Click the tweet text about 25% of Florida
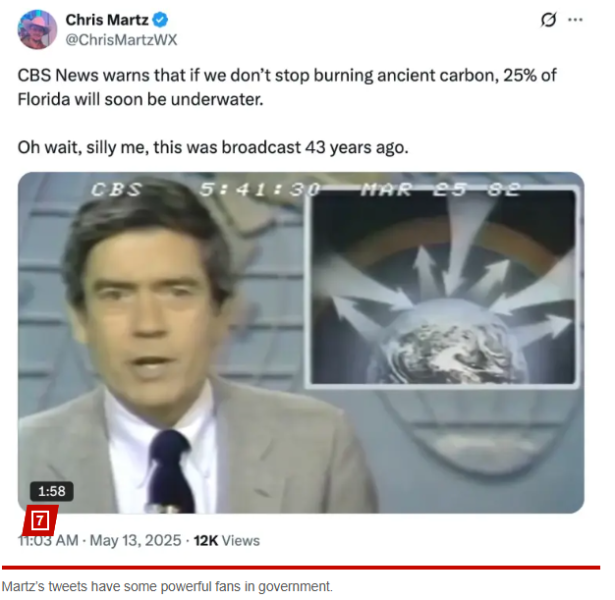The image size is (615, 600). click(x=287, y=87)
